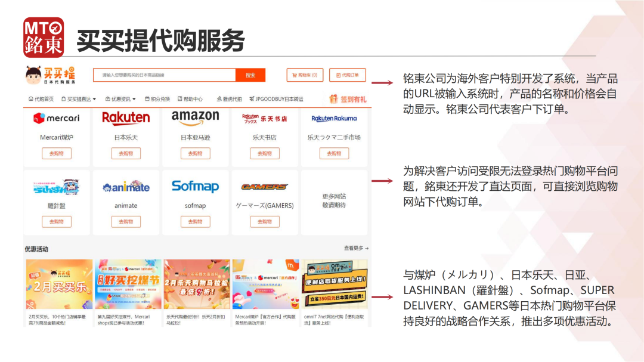Open 积分兑换 menu item
This screenshot has width=644, height=362.
[157, 99]
